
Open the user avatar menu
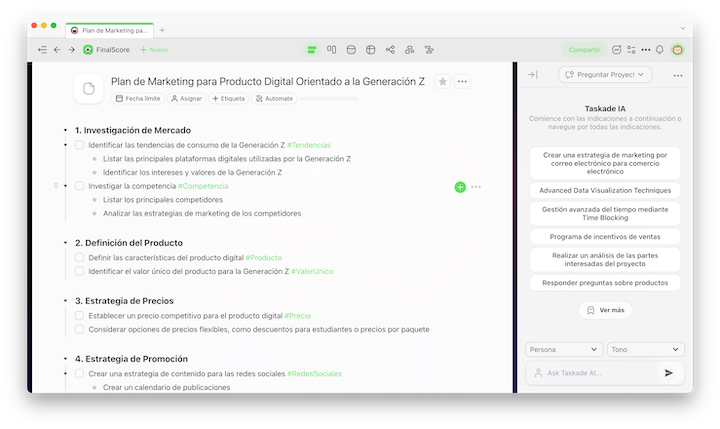tap(677, 50)
